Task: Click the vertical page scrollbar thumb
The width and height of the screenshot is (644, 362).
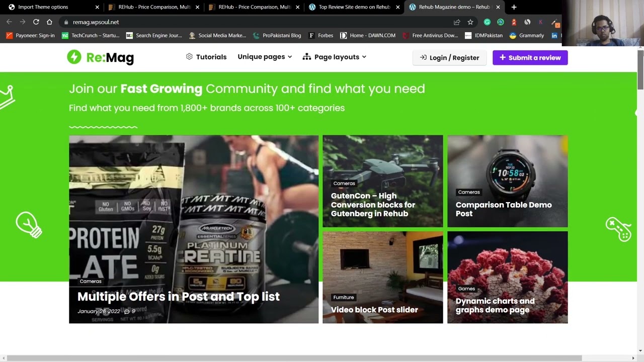Action: click(640, 70)
